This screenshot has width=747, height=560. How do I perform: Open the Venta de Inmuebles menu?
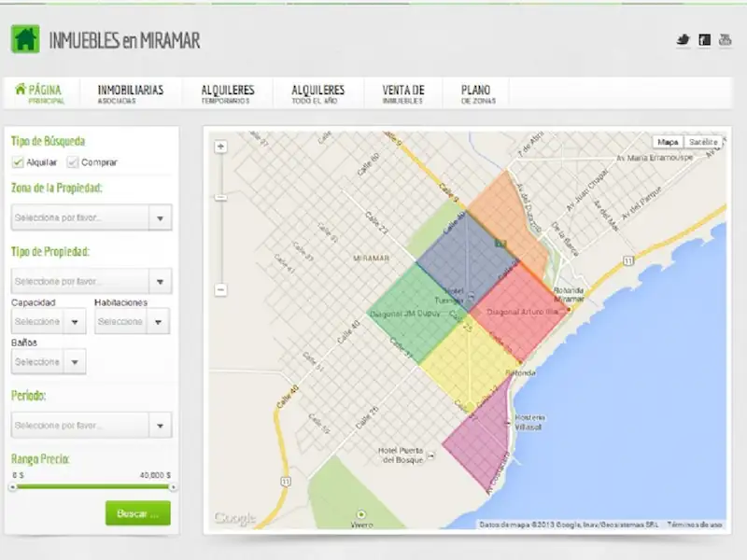[402, 93]
